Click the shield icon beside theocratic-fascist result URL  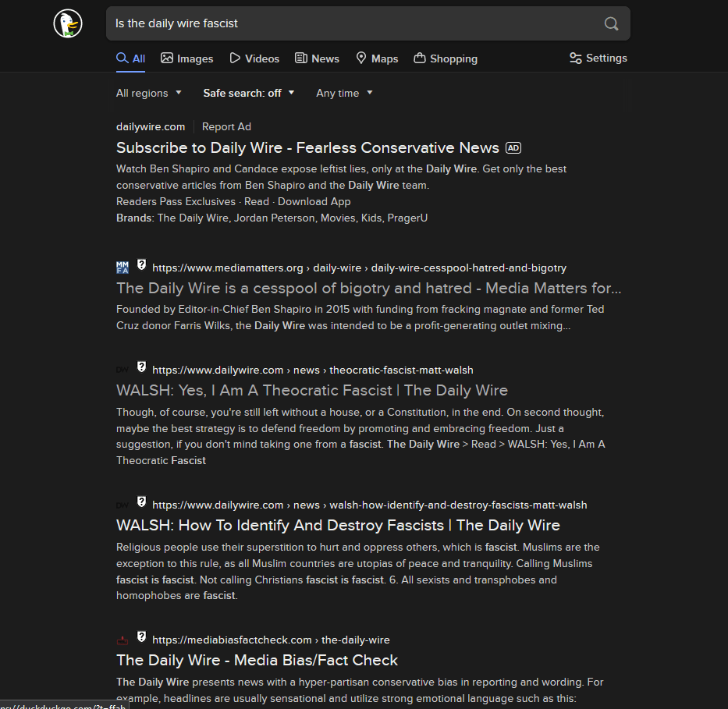(x=141, y=367)
